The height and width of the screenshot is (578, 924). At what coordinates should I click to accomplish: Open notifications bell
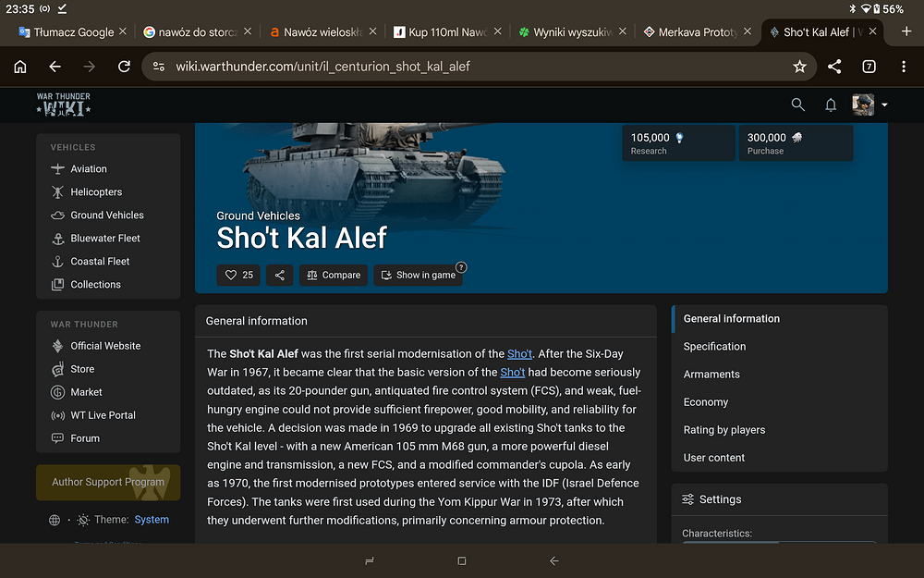[x=831, y=105]
